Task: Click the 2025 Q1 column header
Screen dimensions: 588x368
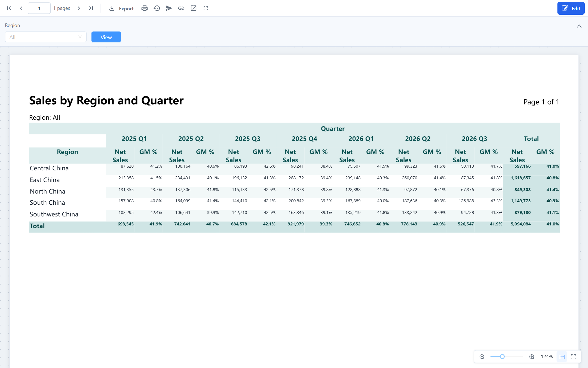Action: click(x=134, y=139)
